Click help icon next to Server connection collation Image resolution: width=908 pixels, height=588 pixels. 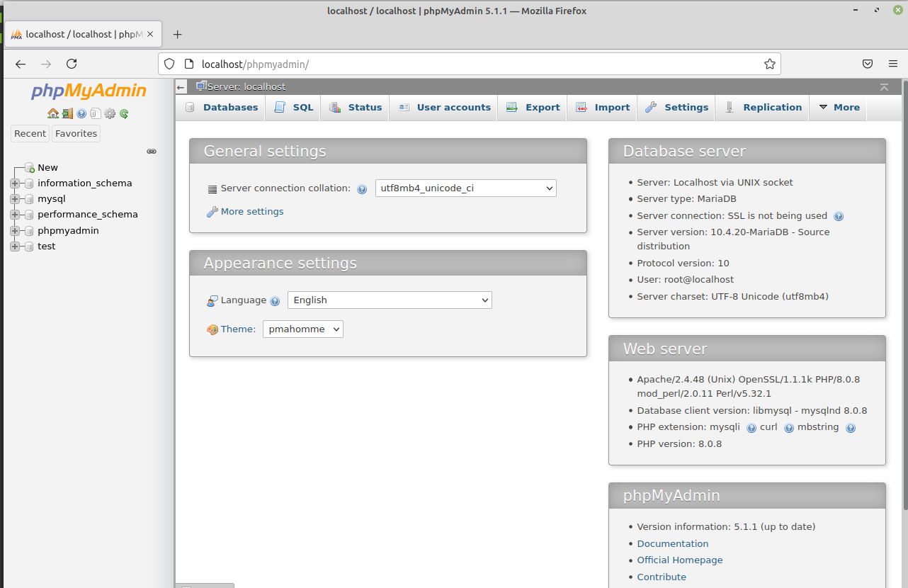(362, 189)
